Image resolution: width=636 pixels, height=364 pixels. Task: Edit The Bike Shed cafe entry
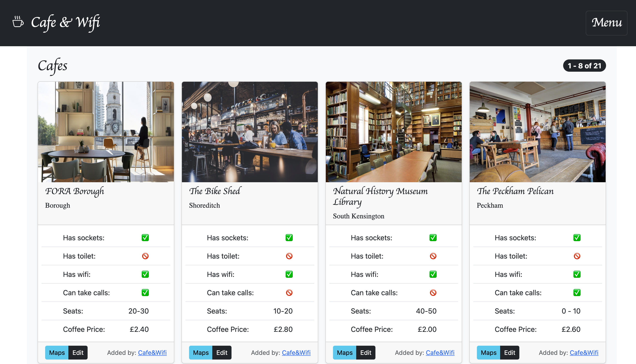222,353
